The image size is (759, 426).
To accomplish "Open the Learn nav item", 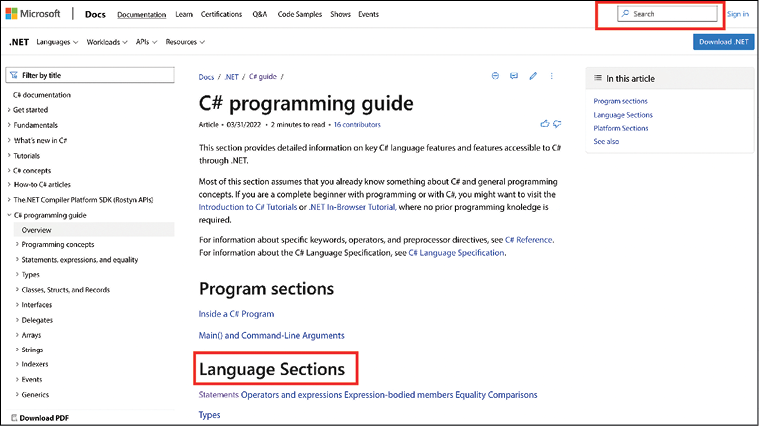I will (184, 15).
